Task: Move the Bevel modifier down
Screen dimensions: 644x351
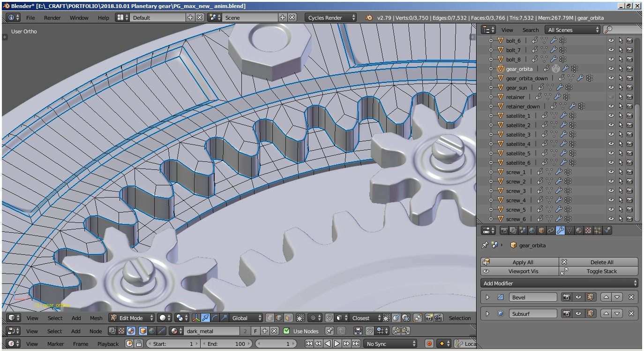Action: 617,297
